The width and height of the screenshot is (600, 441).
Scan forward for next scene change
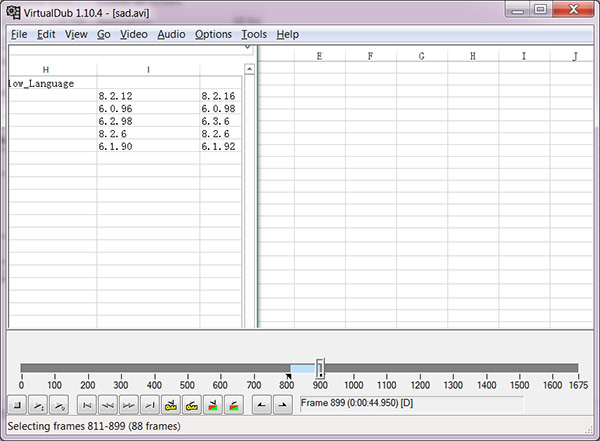point(234,405)
